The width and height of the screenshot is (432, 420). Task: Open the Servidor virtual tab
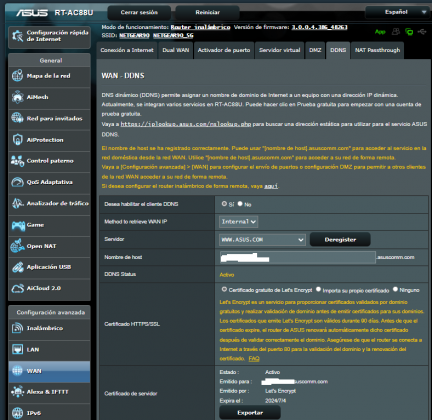[280, 50]
